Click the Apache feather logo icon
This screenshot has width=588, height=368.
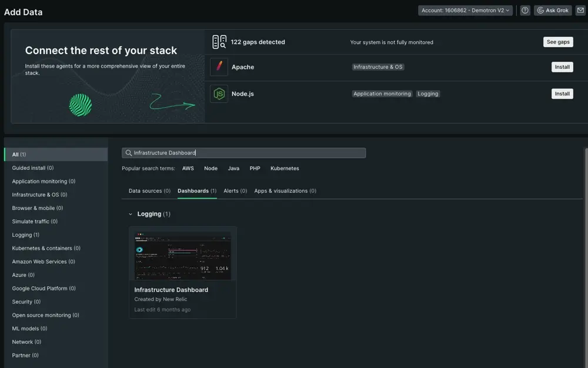click(x=219, y=67)
